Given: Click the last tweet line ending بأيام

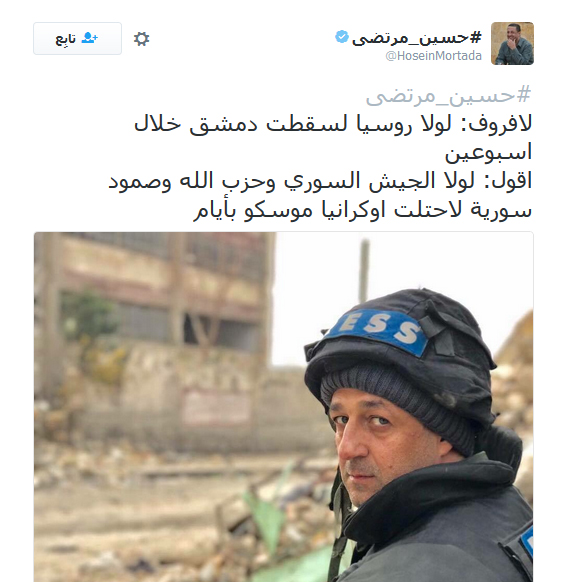Looking at the screenshot, I should point(362,210).
